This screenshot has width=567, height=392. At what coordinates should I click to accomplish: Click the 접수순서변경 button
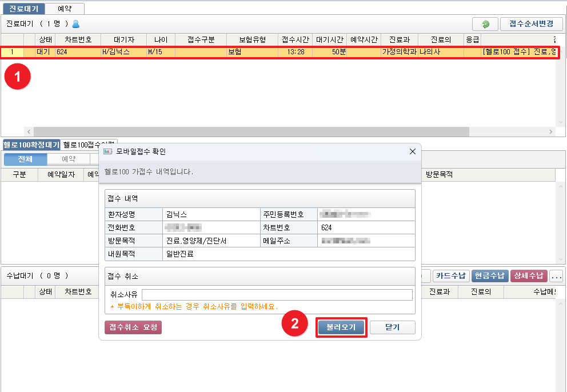pos(531,24)
